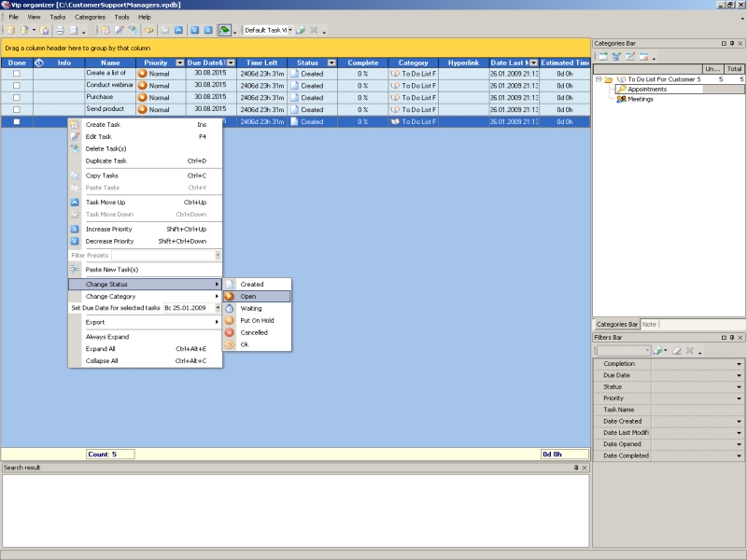Click the Put On Hold status icon
The width and height of the screenshot is (747, 560).
(x=230, y=320)
